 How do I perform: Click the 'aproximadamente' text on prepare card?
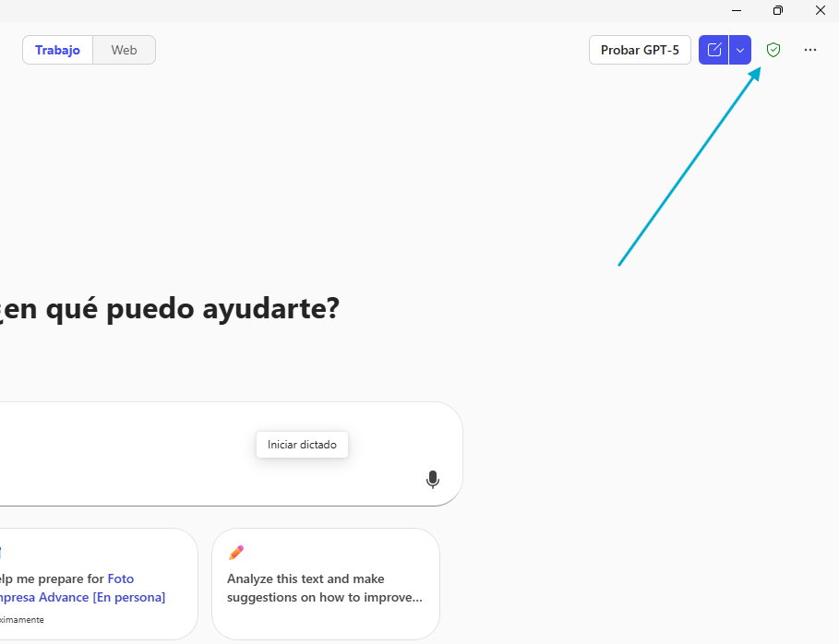[20, 620]
